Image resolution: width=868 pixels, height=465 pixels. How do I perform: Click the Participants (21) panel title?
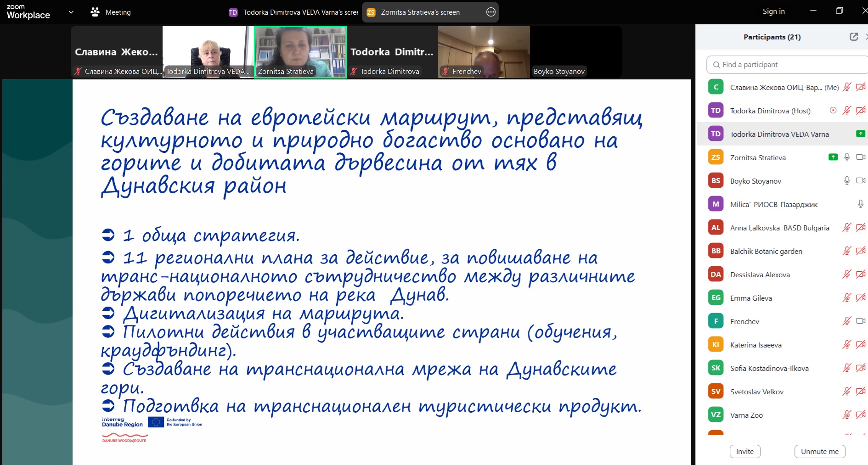pos(772,37)
